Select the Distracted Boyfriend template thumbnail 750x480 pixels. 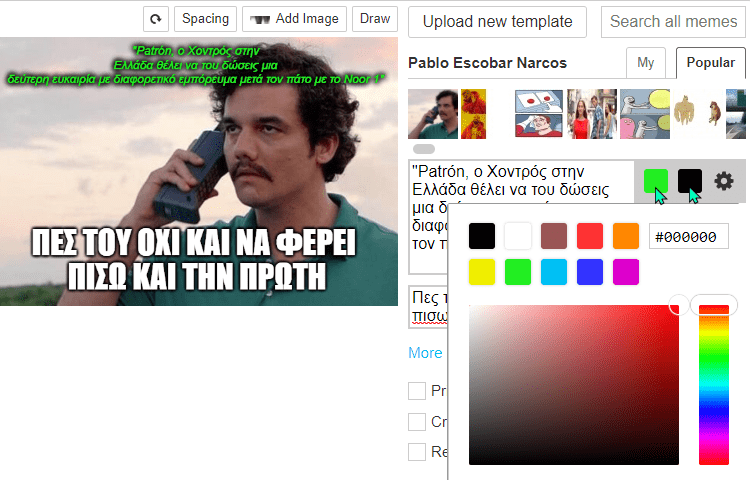pos(592,114)
